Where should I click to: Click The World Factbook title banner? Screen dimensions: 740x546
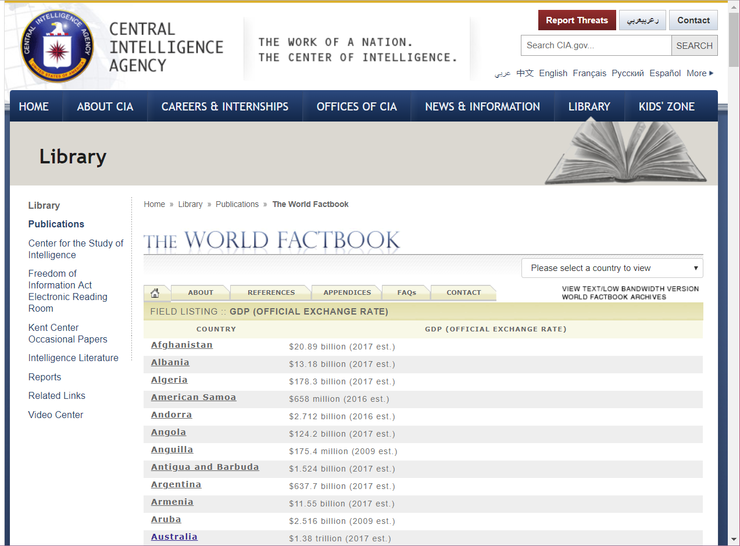(x=271, y=240)
